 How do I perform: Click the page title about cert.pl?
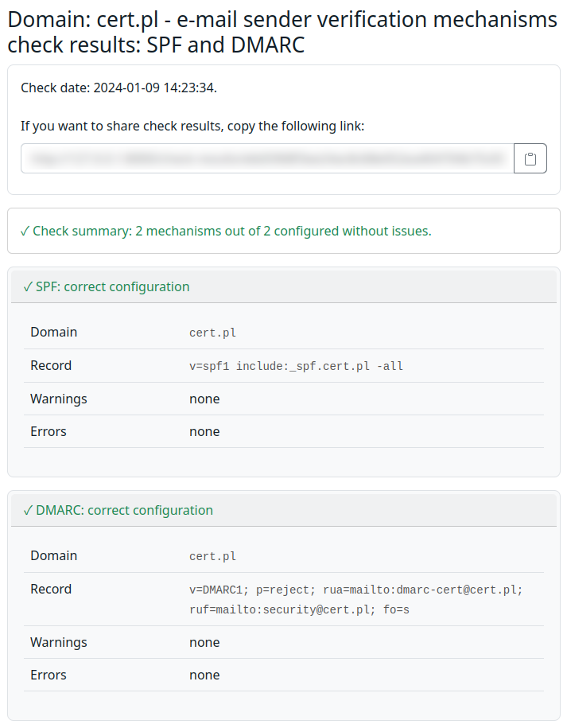[282, 31]
